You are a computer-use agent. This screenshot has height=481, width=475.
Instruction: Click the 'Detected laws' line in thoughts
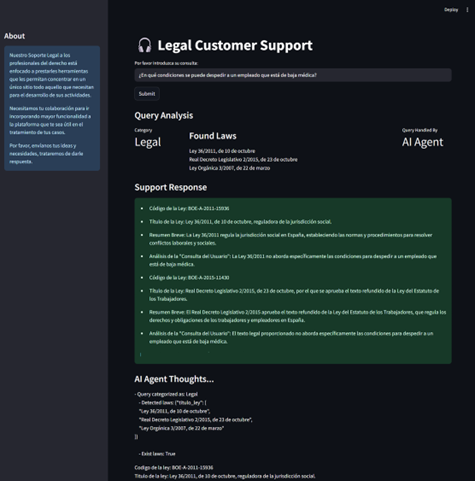pos(172,403)
